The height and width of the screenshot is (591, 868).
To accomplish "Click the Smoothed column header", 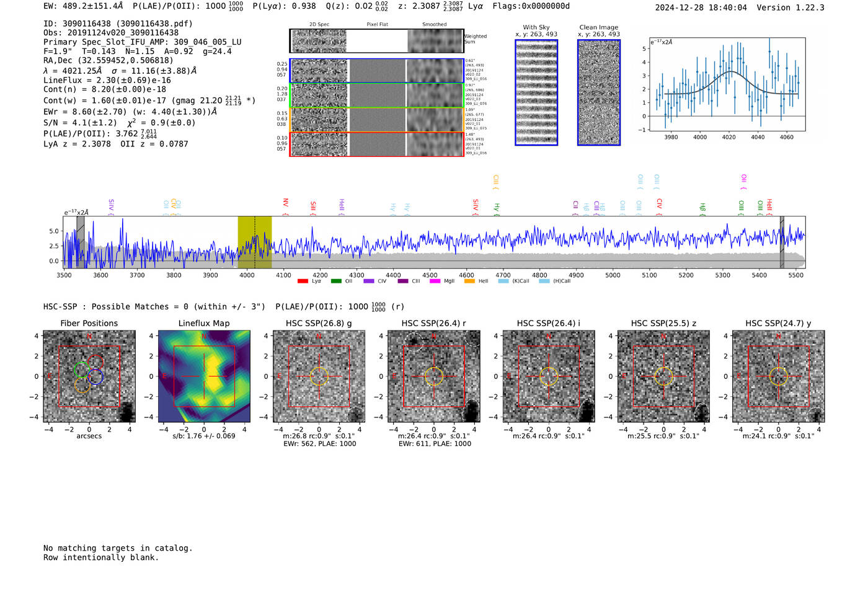I will tap(435, 25).
